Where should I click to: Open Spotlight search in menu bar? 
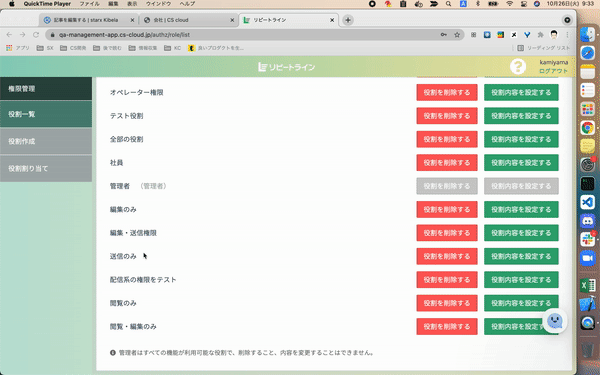click(x=448, y=4)
